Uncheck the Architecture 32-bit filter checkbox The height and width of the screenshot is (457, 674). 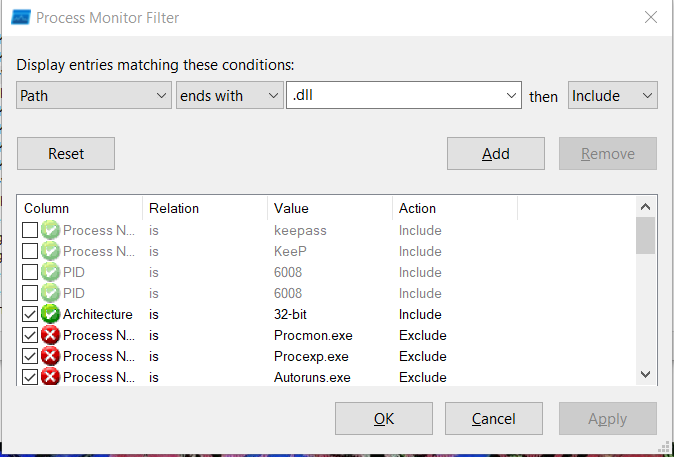point(31,314)
